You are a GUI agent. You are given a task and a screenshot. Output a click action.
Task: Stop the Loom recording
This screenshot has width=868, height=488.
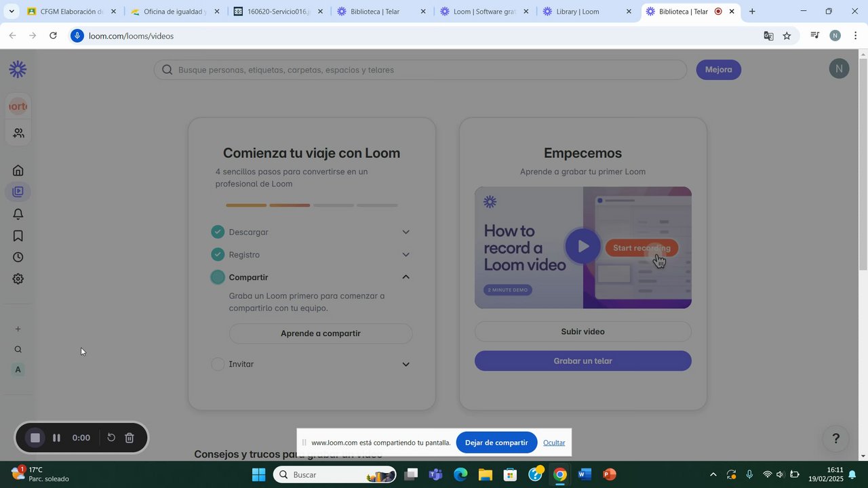35,438
